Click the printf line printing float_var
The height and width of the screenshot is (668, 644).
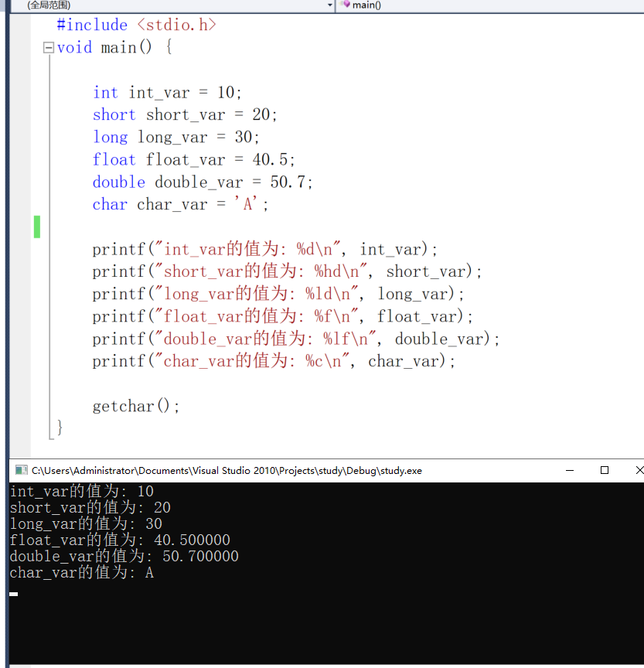[282, 316]
